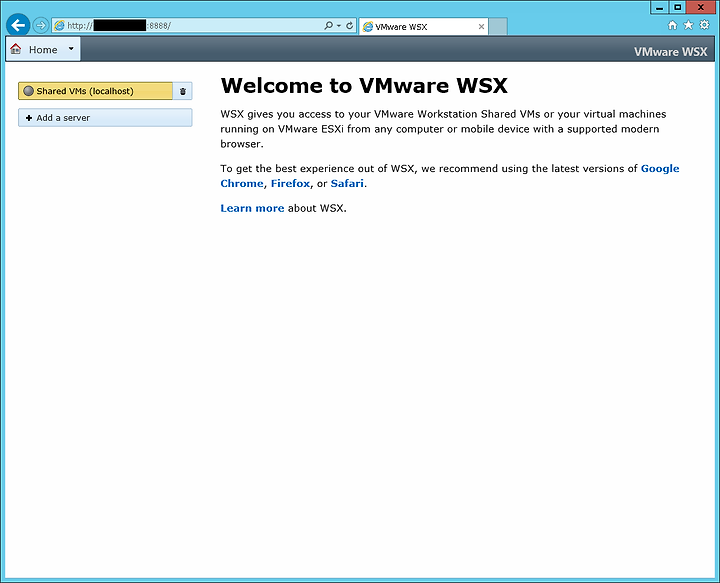The image size is (720, 583).
Task: Minimize the browser window
Action: click(x=659, y=7)
